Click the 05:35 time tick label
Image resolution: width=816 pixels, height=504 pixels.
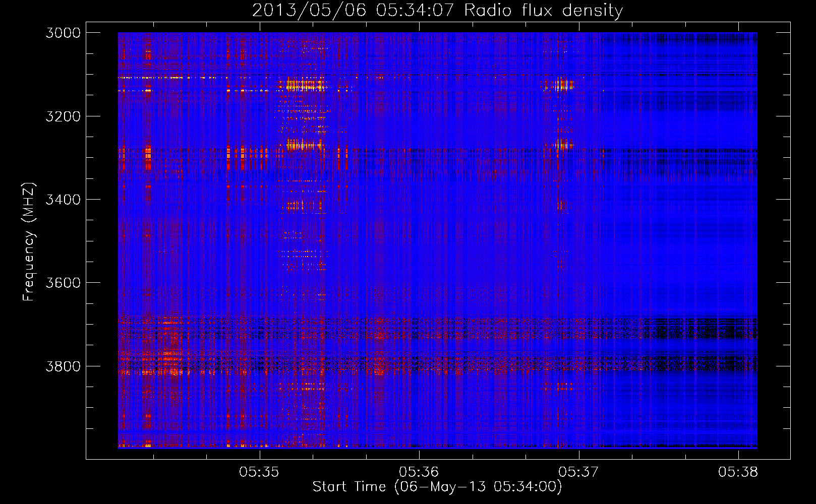[259, 472]
